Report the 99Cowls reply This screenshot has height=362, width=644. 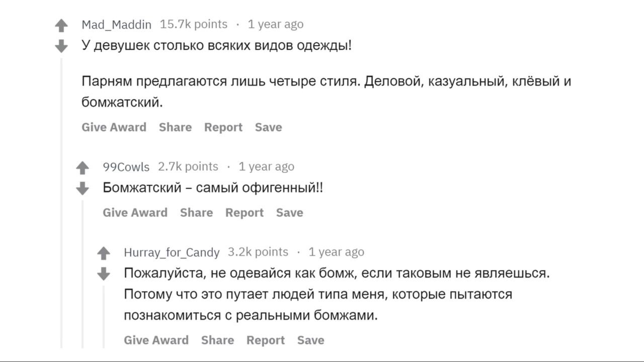coord(244,213)
